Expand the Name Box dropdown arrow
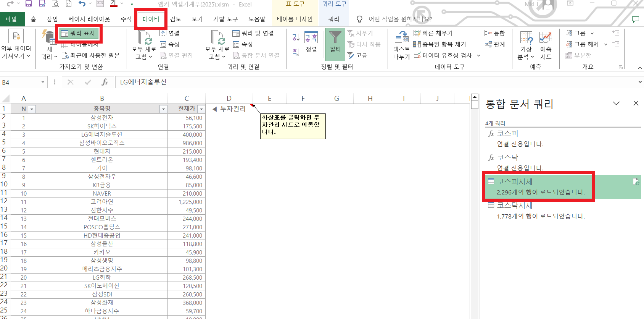The image size is (644, 319). 43,82
